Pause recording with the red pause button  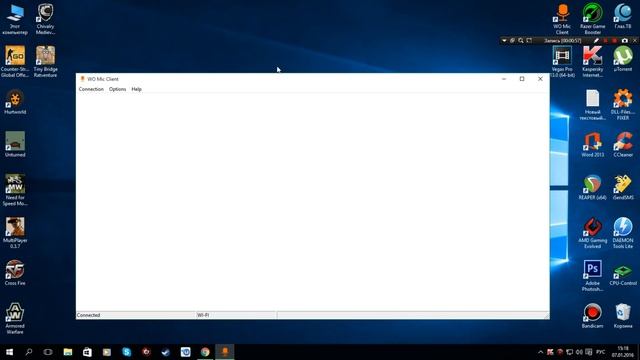coord(605,41)
